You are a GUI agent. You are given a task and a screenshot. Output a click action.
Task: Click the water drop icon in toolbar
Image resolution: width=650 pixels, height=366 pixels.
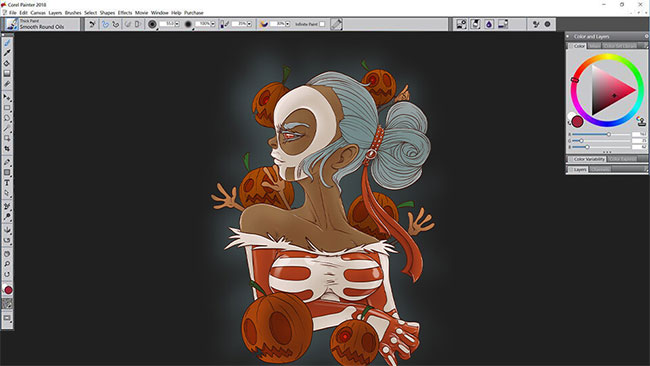(x=489, y=24)
